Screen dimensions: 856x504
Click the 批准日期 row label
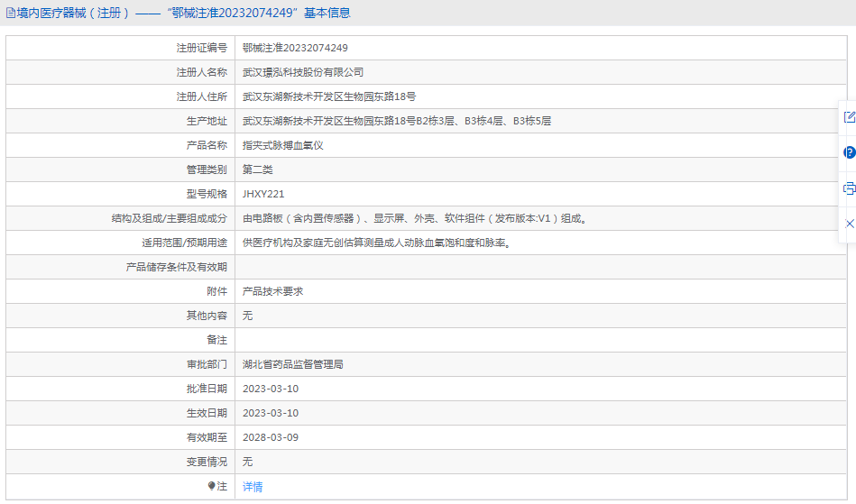[x=207, y=389]
